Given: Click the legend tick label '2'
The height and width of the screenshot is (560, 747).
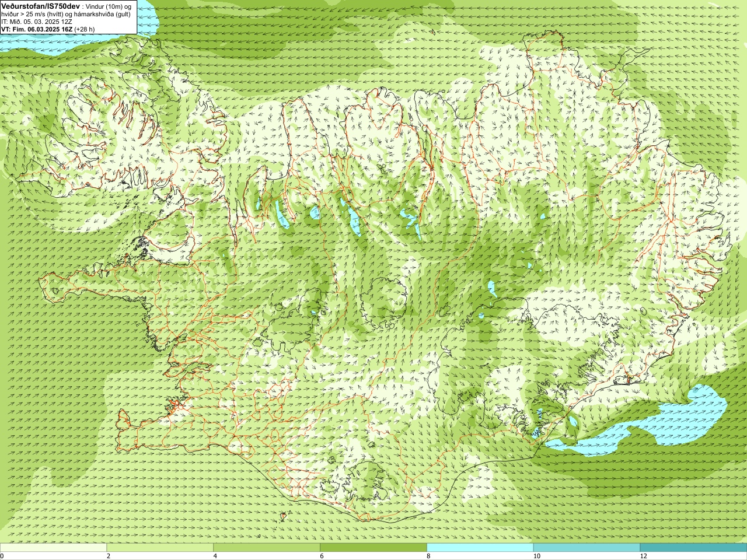Looking at the screenshot, I should [x=109, y=556].
